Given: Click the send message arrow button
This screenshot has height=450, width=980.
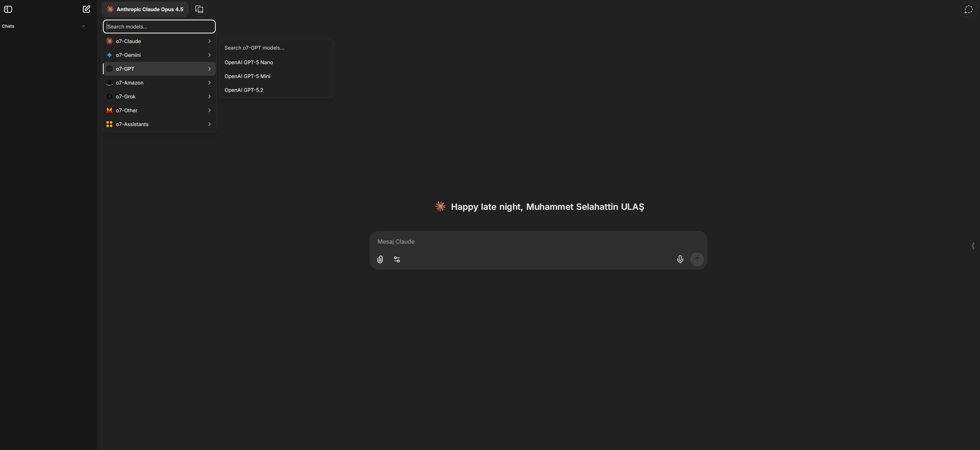Looking at the screenshot, I should click(x=697, y=259).
